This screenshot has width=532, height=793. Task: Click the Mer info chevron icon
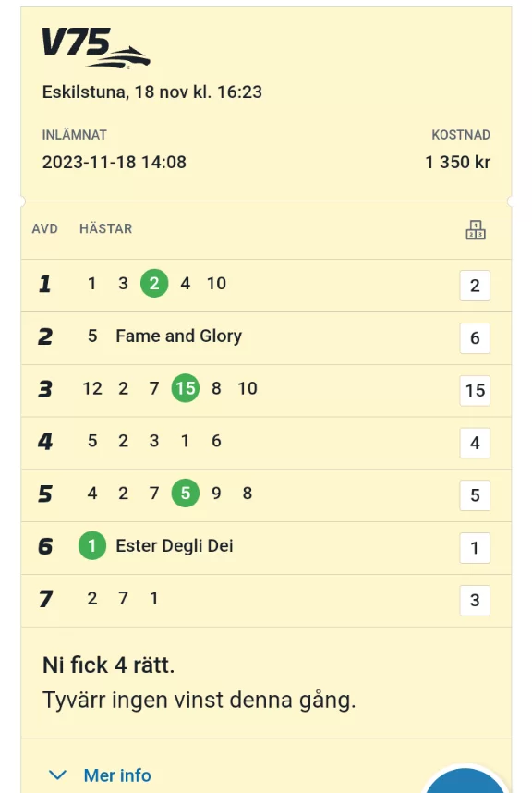pos(57,775)
